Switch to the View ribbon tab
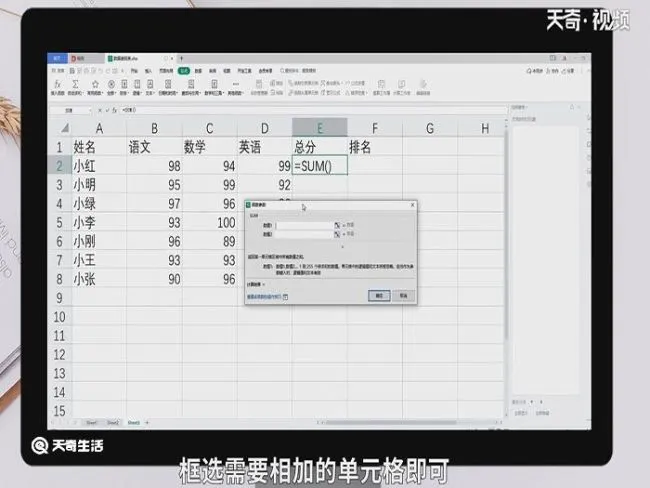650x488 pixels. click(227, 71)
